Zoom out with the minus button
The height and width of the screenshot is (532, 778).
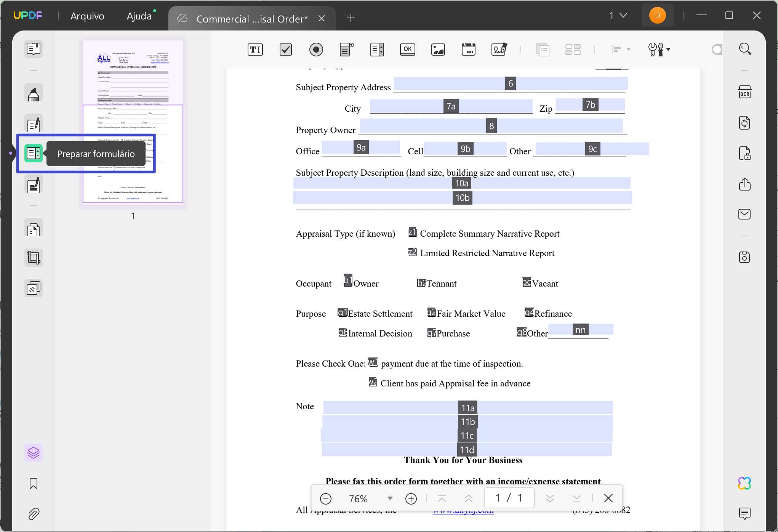coord(326,498)
